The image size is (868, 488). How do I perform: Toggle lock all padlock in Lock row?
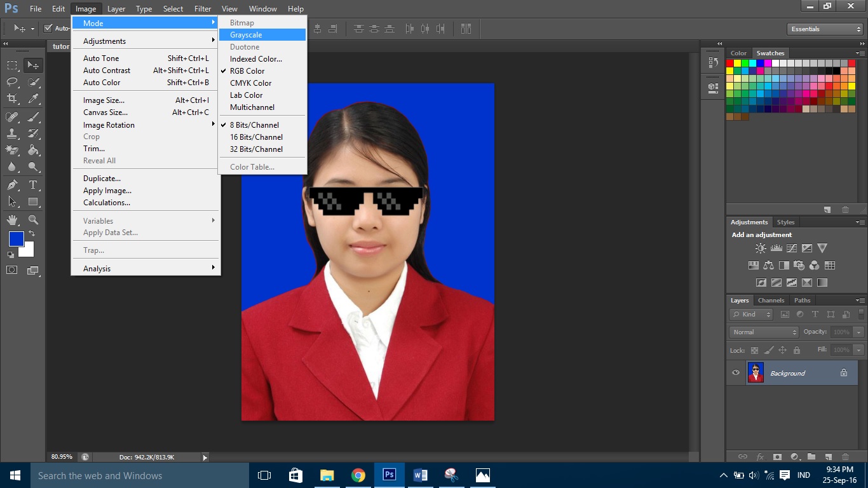point(797,350)
